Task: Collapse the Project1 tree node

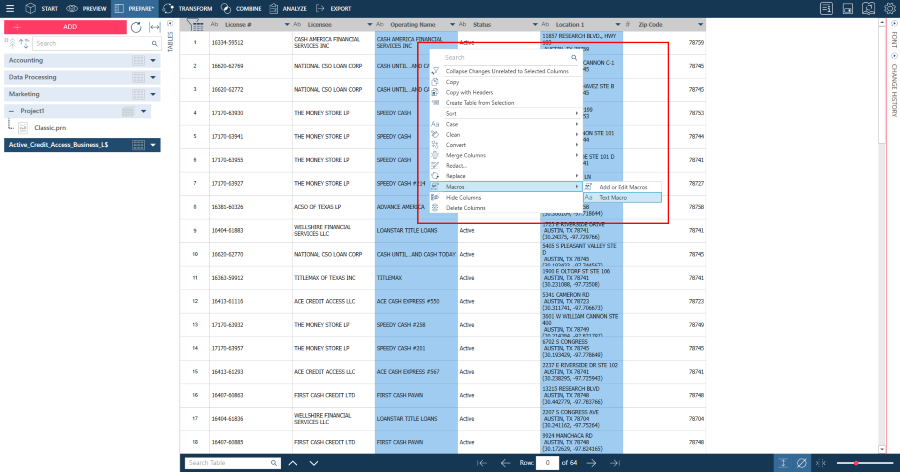Action: click(11, 111)
